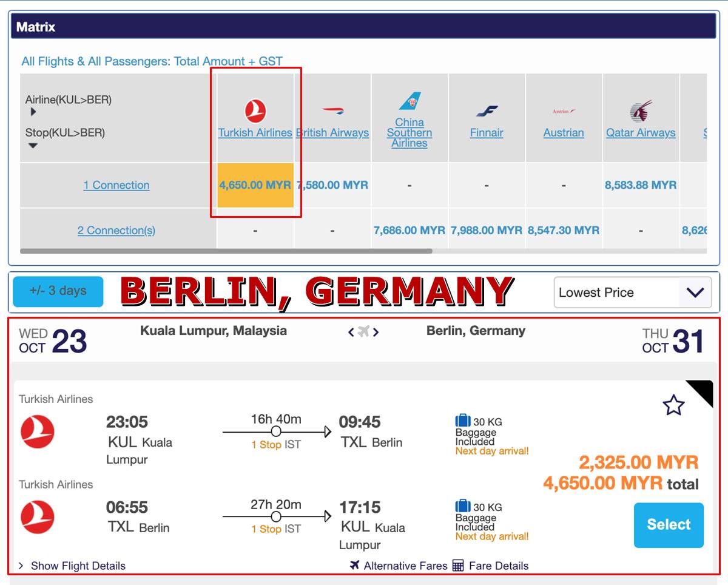The width and height of the screenshot is (728, 585).
Task: Open the Turkish Airlines link in matrix
Action: [x=255, y=133]
